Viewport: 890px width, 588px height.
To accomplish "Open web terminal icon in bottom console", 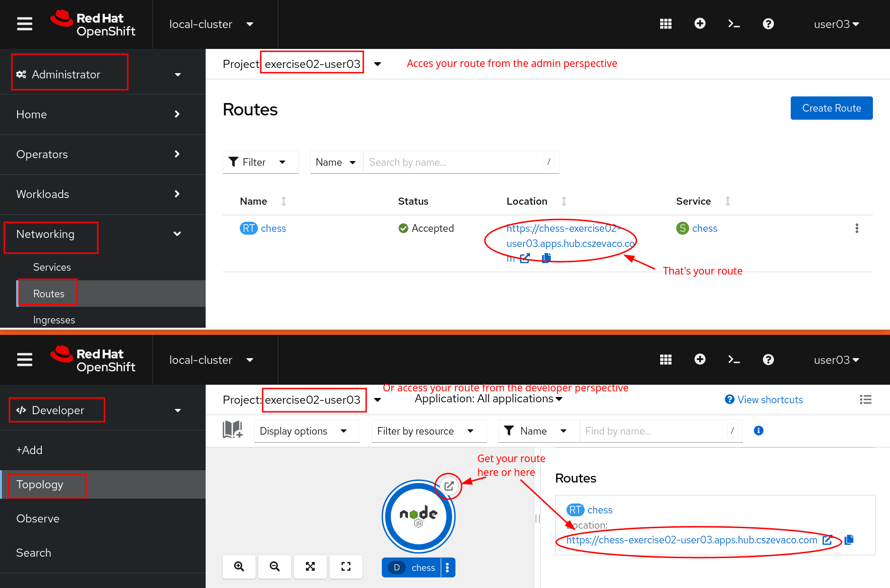I will (x=734, y=360).
